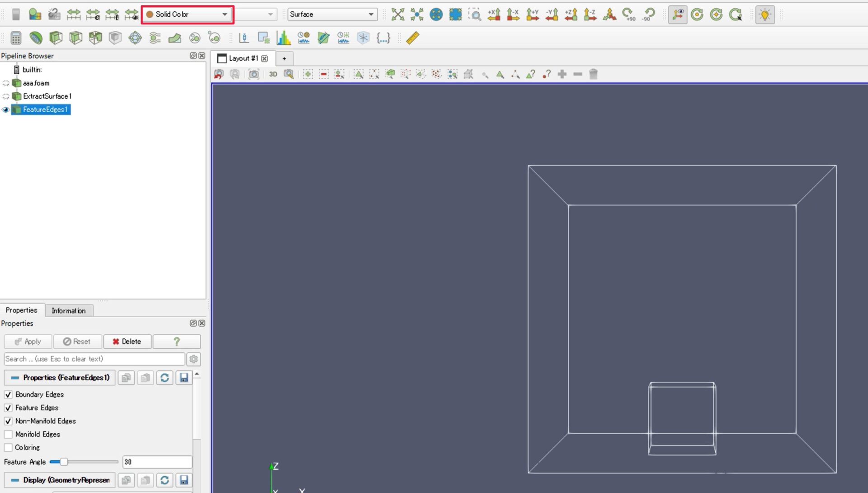Click the Capture Screenshot camera icon
This screenshot has height=493, width=868.
[x=254, y=74]
